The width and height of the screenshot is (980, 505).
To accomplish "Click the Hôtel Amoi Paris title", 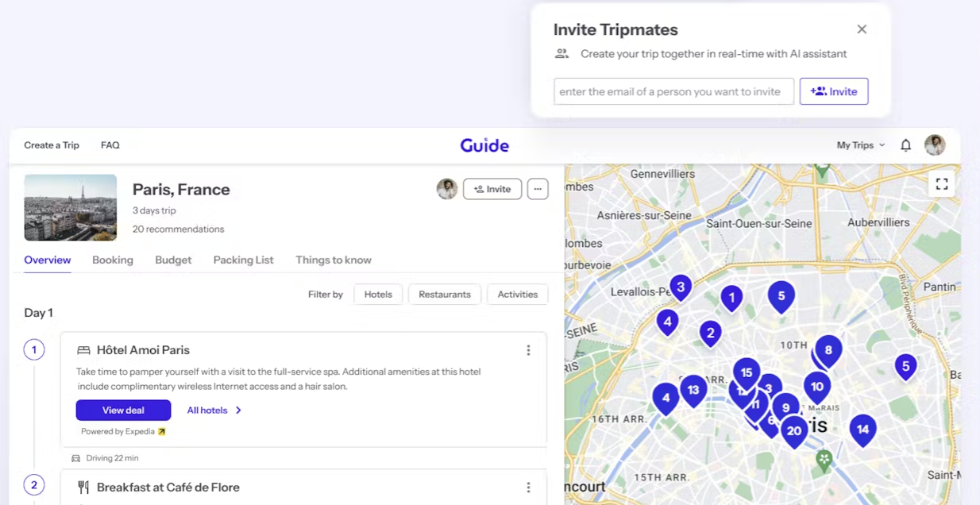I will pos(143,350).
